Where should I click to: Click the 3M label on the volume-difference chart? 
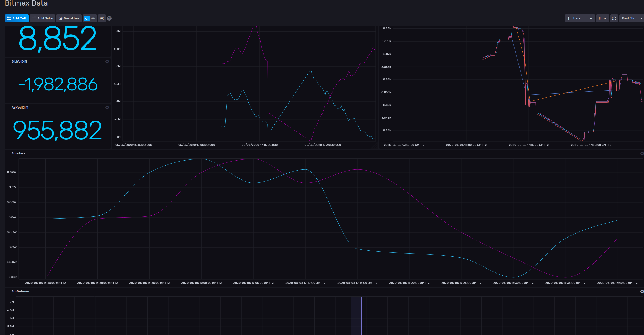point(118,137)
